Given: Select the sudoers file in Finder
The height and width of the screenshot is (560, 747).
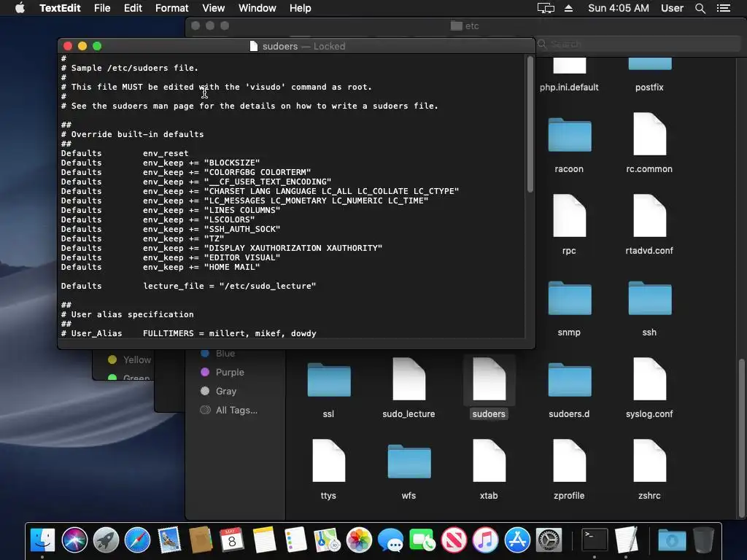Looking at the screenshot, I should [x=489, y=379].
